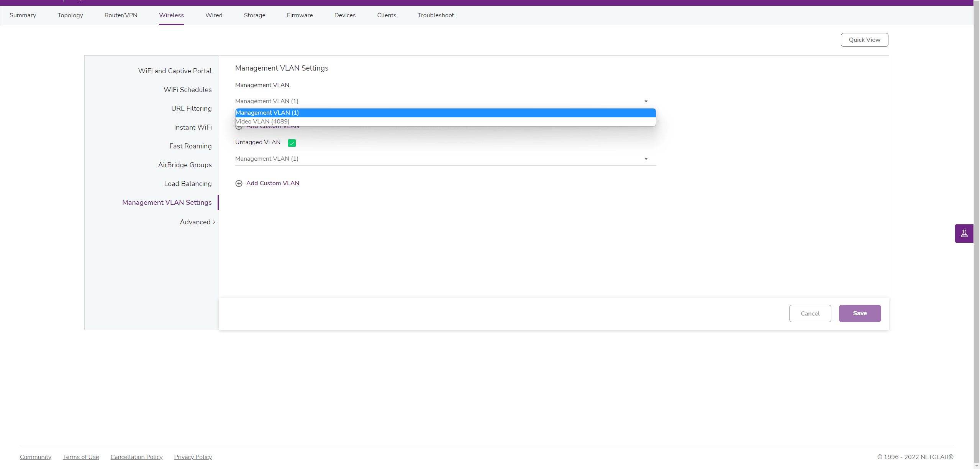Click the Save button
This screenshot has height=469, width=980.
coord(860,313)
